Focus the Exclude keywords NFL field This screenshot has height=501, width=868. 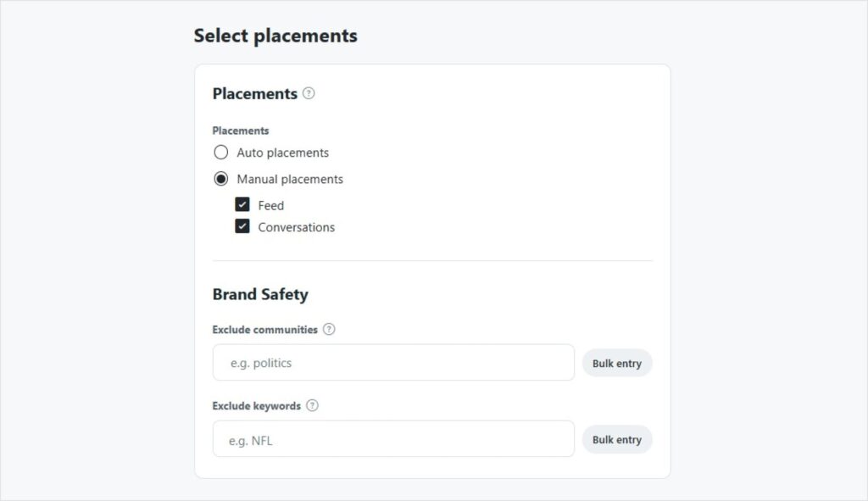[393, 439]
